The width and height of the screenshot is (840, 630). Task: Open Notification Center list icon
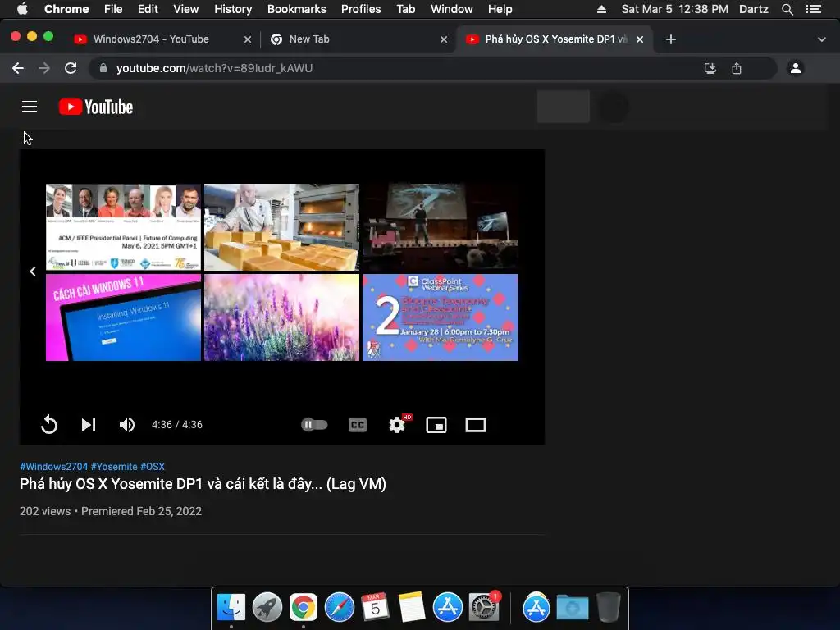click(813, 9)
